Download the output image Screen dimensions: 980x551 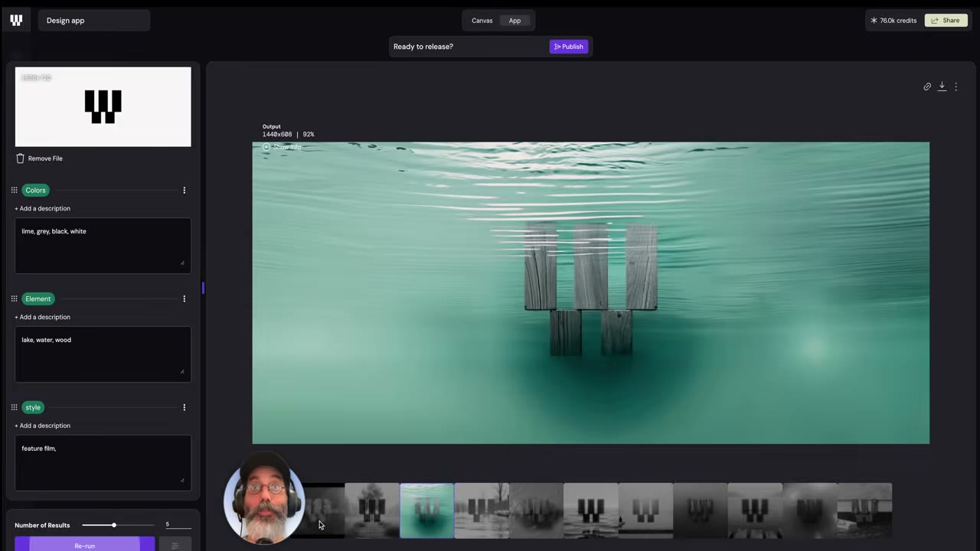942,86
